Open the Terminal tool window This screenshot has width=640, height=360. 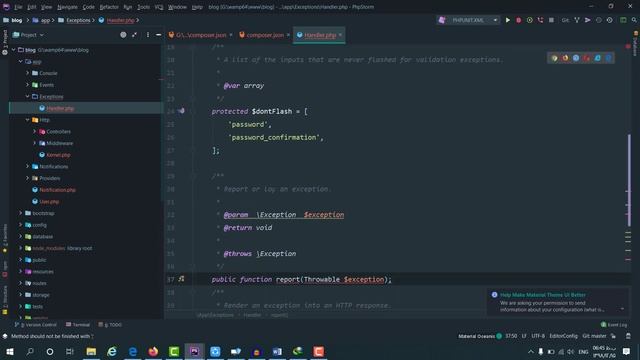tap(78, 324)
